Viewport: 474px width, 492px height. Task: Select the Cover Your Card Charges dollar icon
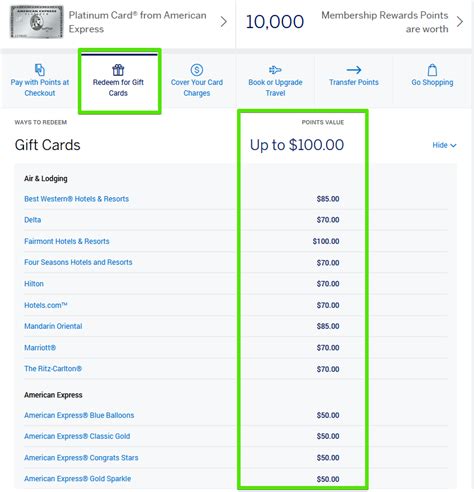pos(197,70)
